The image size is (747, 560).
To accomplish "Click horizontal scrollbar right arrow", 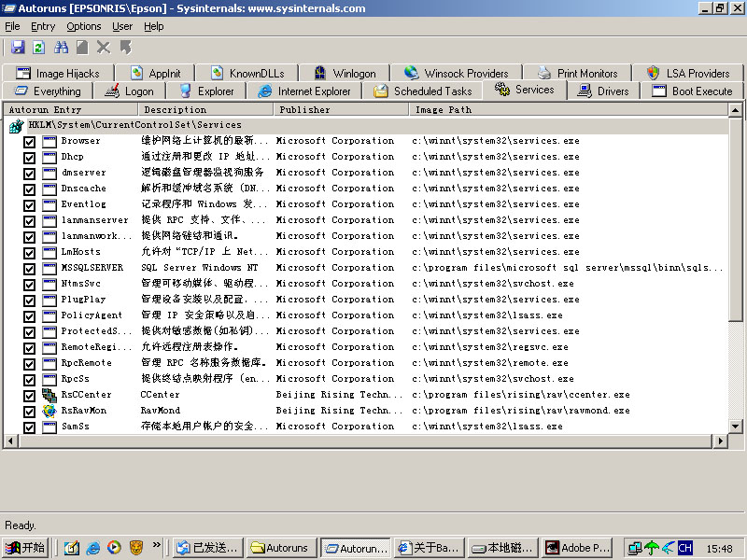I will click(x=721, y=441).
